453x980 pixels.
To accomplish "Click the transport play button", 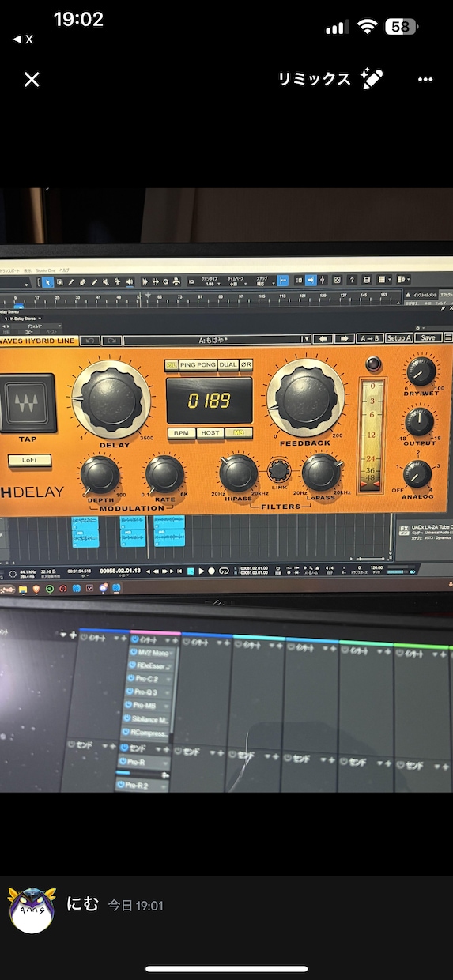I will [202, 571].
